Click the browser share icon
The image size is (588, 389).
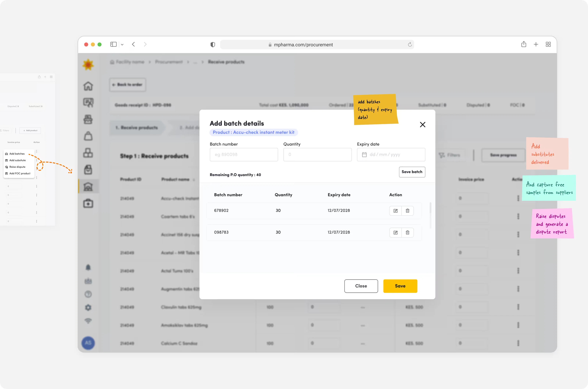[524, 44]
